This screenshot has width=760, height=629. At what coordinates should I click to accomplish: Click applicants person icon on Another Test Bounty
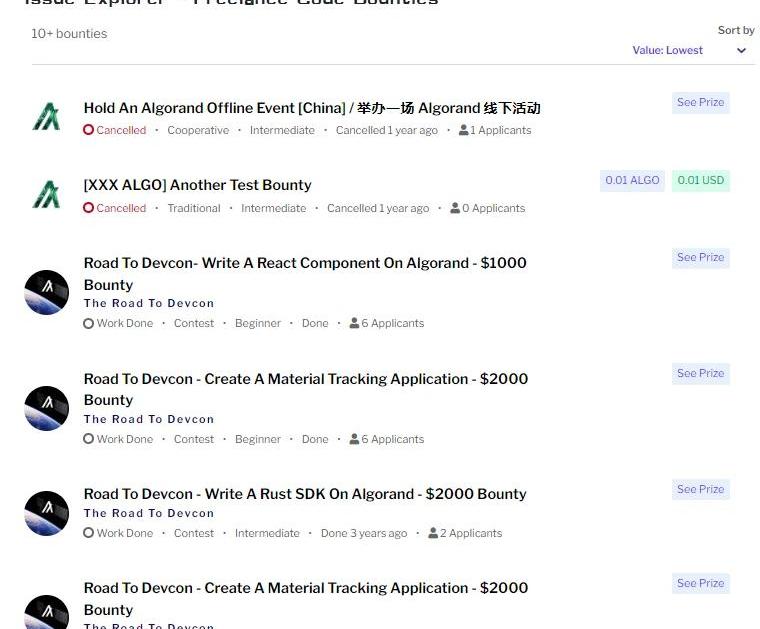[455, 208]
